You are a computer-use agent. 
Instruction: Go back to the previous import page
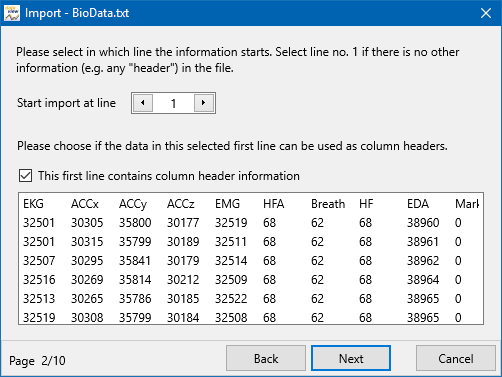(266, 358)
